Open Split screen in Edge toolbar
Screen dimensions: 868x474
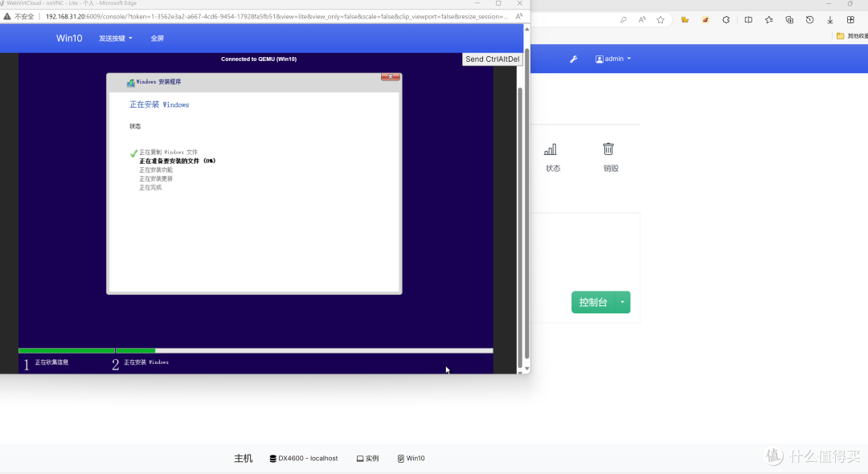tap(748, 20)
